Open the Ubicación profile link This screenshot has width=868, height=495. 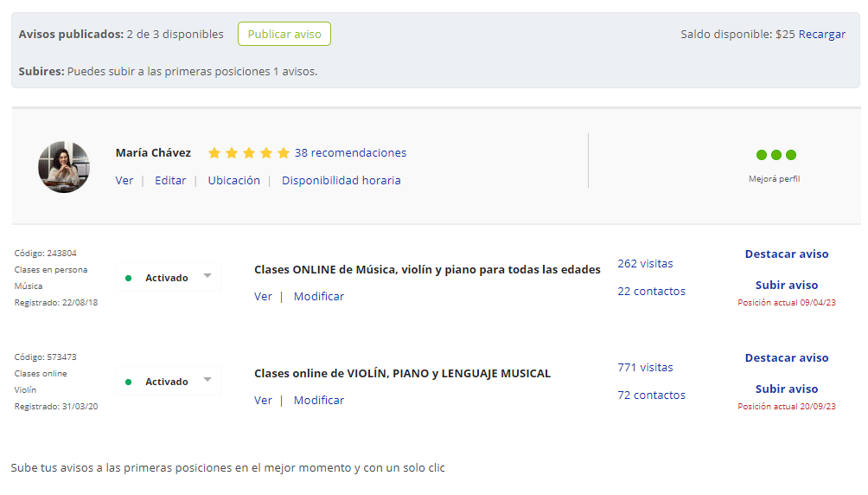coord(233,181)
